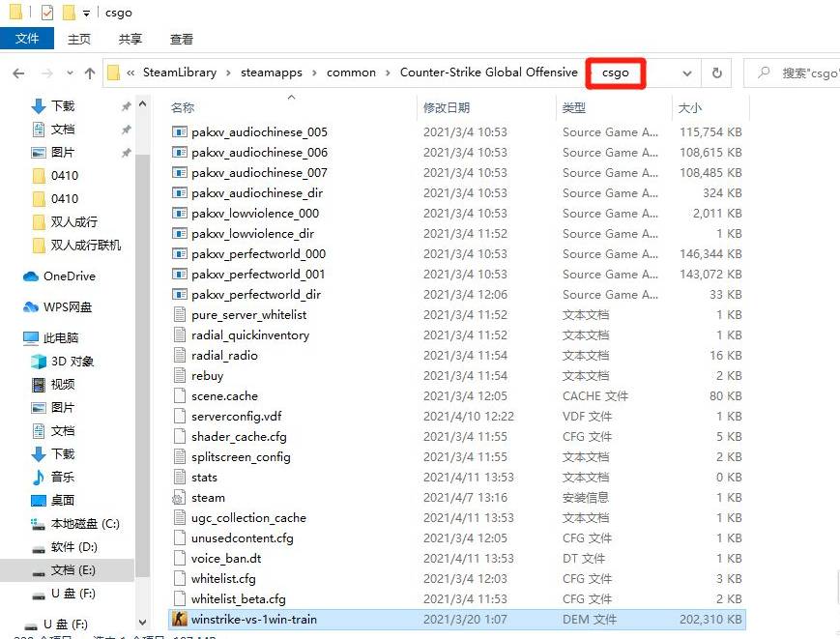Image resolution: width=840 pixels, height=639 pixels.
Task: Click the 3D 对象 cube icon
Action: point(39,362)
